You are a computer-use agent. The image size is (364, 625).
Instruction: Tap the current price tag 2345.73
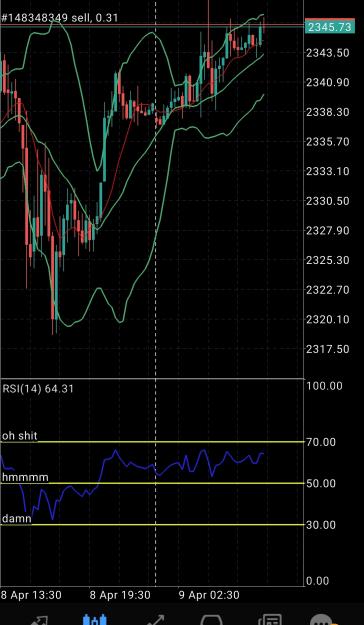pos(329,27)
